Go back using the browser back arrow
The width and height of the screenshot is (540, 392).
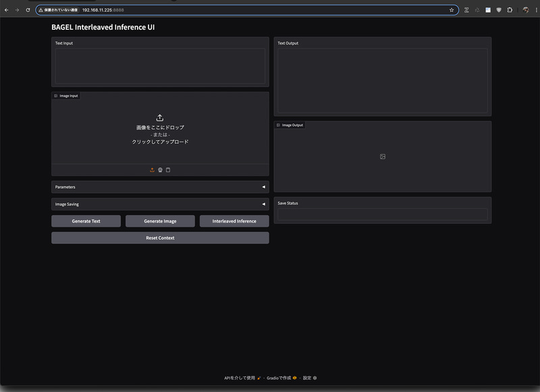(6, 10)
